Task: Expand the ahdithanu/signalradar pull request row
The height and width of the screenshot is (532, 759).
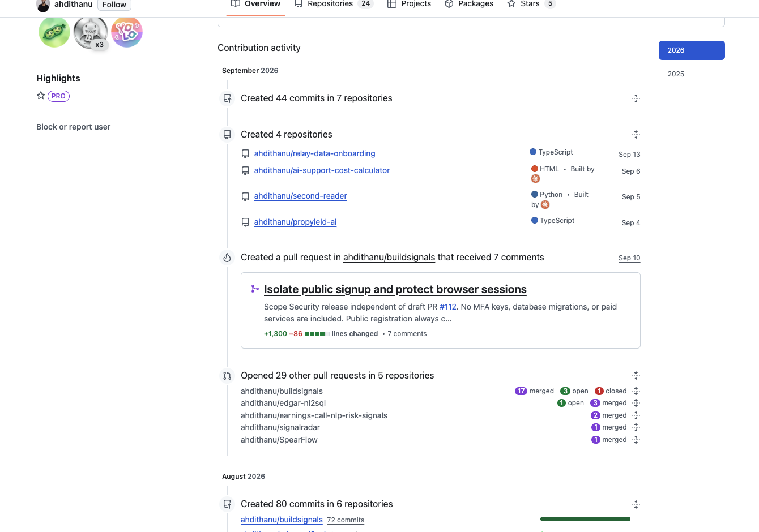Action: pyautogui.click(x=636, y=427)
